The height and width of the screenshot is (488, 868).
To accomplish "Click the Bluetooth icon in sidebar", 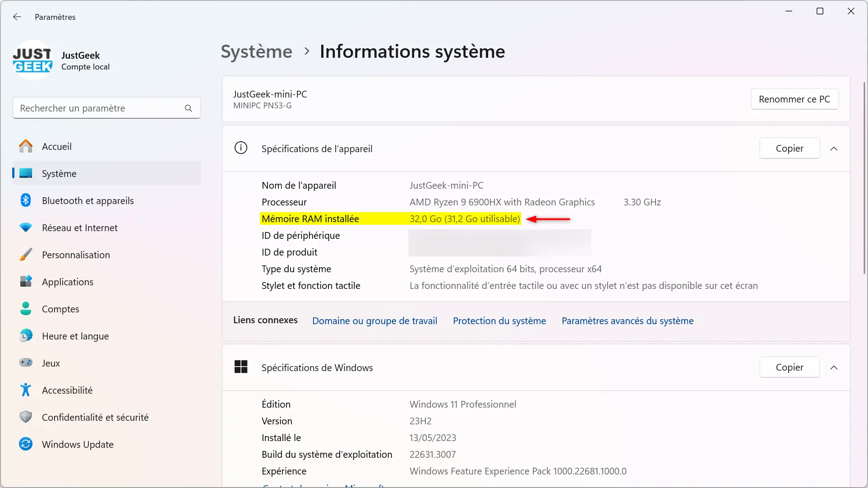I will coord(26,200).
